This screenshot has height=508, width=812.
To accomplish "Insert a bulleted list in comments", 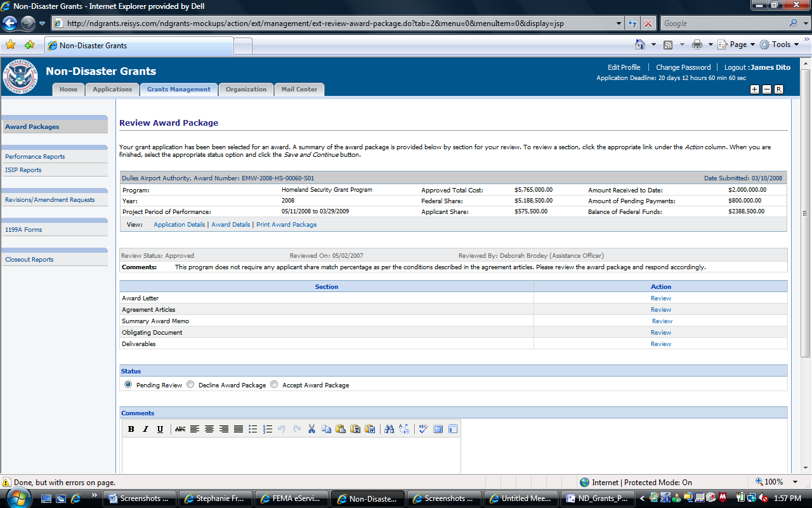I will click(253, 429).
